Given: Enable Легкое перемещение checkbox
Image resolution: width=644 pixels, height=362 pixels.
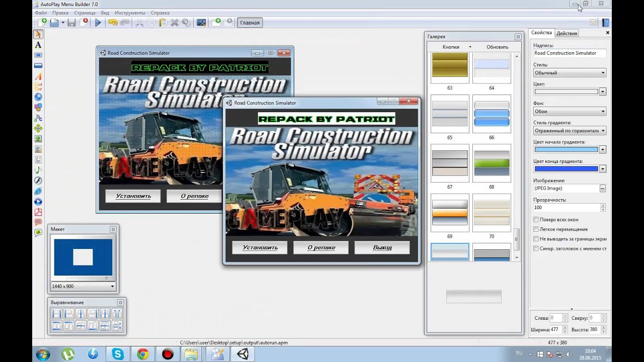Looking at the screenshot, I should click(536, 229).
